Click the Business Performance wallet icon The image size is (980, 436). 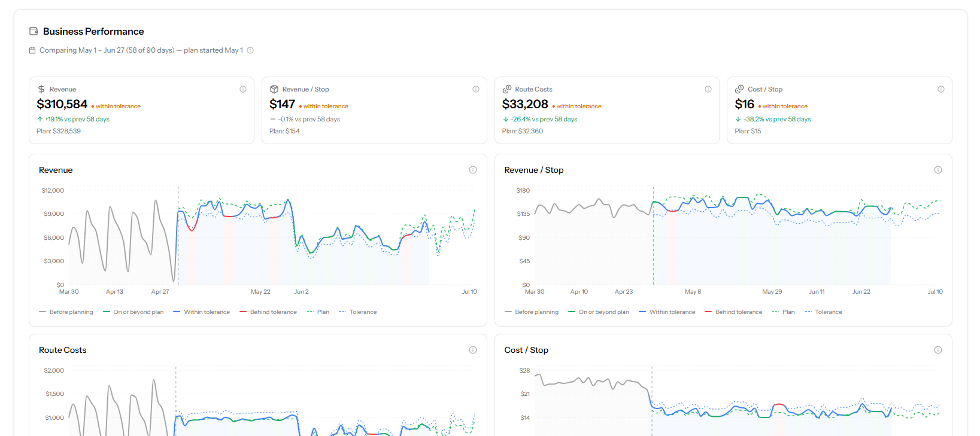[x=34, y=31]
